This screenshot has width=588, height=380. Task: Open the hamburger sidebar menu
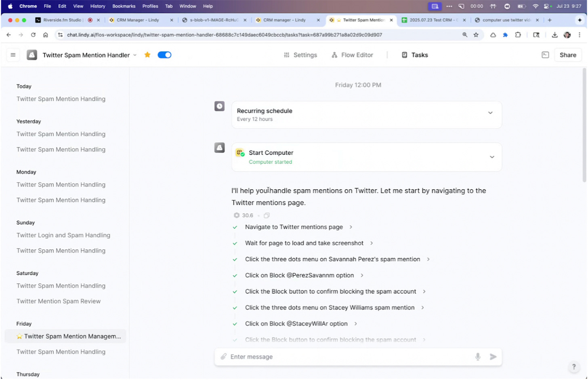(x=13, y=55)
